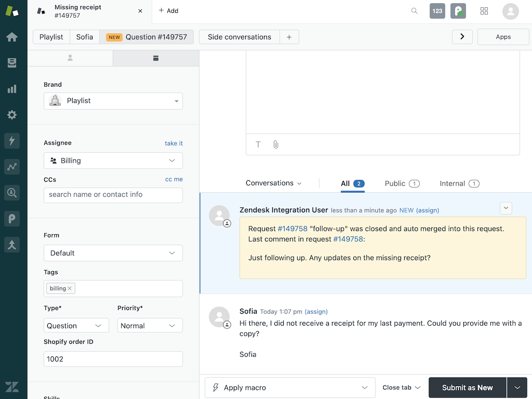Click the take it link
This screenshot has height=399, width=532.
[174, 143]
